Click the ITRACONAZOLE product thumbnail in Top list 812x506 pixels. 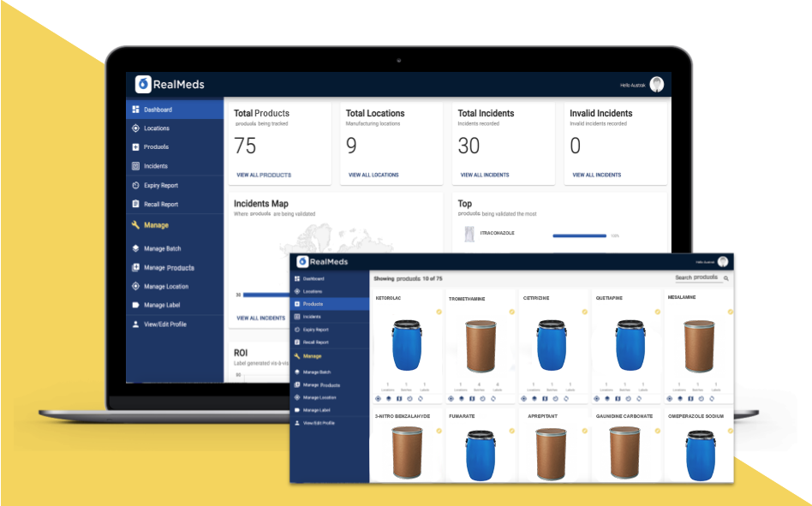pyautogui.click(x=469, y=234)
